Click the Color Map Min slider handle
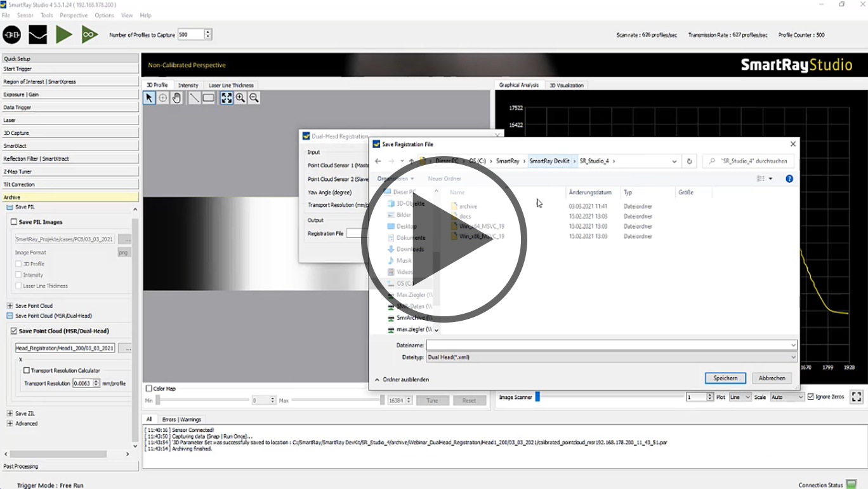868x489 pixels. pyautogui.click(x=158, y=400)
